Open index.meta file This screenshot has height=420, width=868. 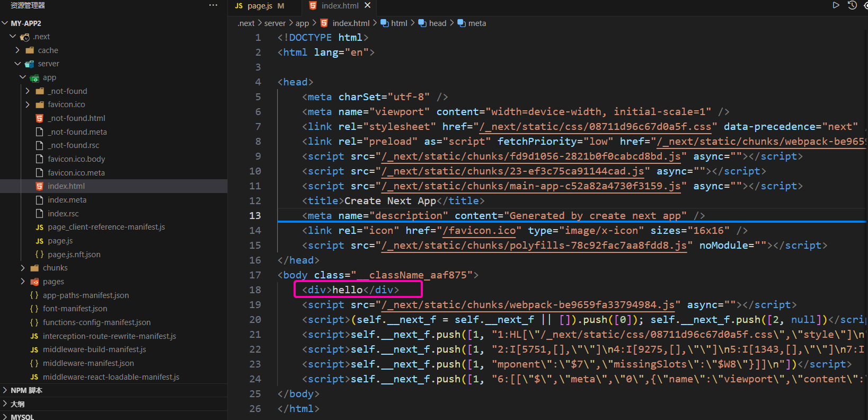[67, 200]
